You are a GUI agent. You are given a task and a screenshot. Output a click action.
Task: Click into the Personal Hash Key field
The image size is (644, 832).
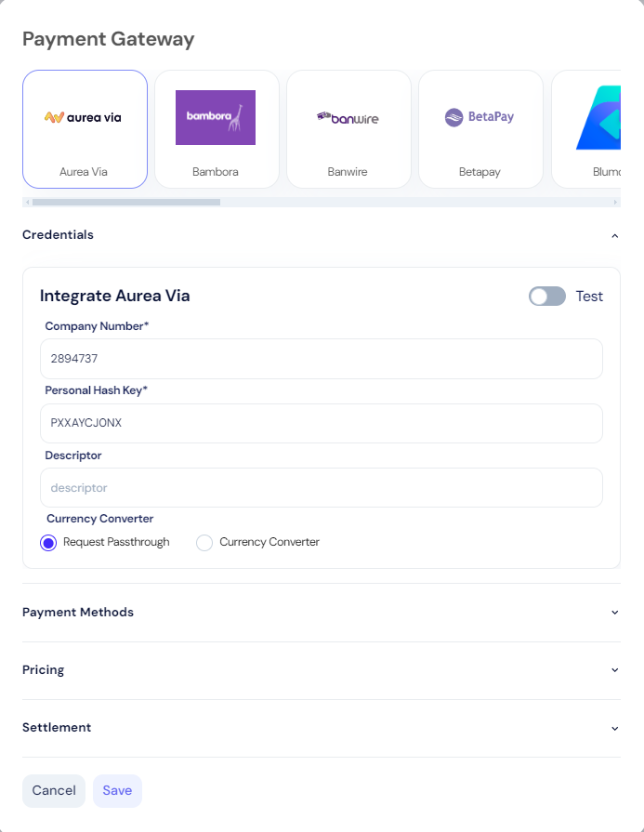click(321, 423)
